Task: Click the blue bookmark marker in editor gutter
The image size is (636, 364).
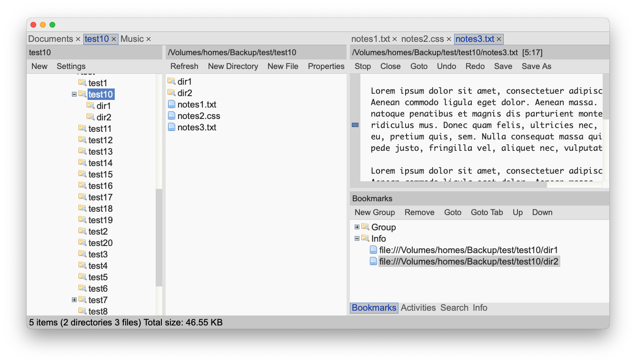Action: click(355, 125)
